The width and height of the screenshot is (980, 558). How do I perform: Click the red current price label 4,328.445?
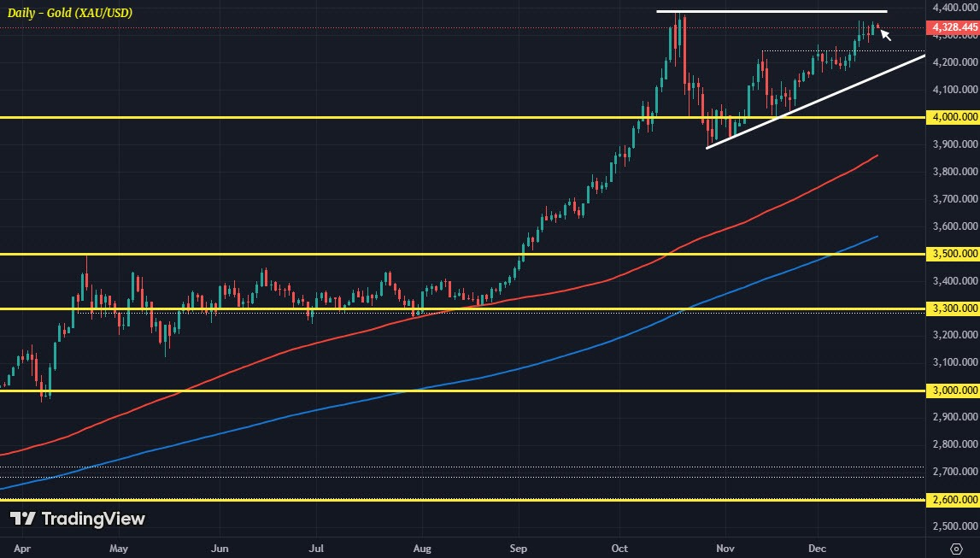click(x=954, y=28)
